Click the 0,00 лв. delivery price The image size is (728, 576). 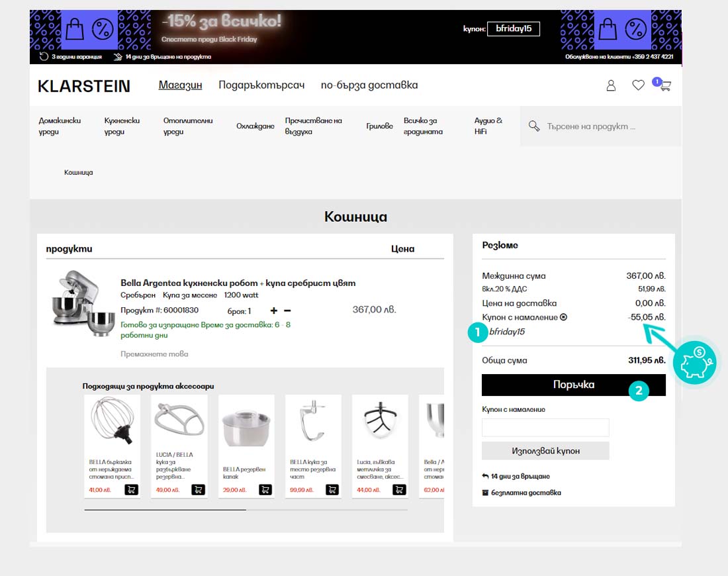pos(651,303)
